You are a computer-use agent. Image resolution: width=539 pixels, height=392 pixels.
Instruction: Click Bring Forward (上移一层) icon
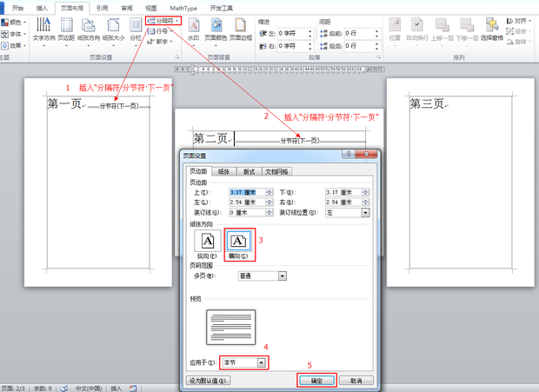pos(442,31)
